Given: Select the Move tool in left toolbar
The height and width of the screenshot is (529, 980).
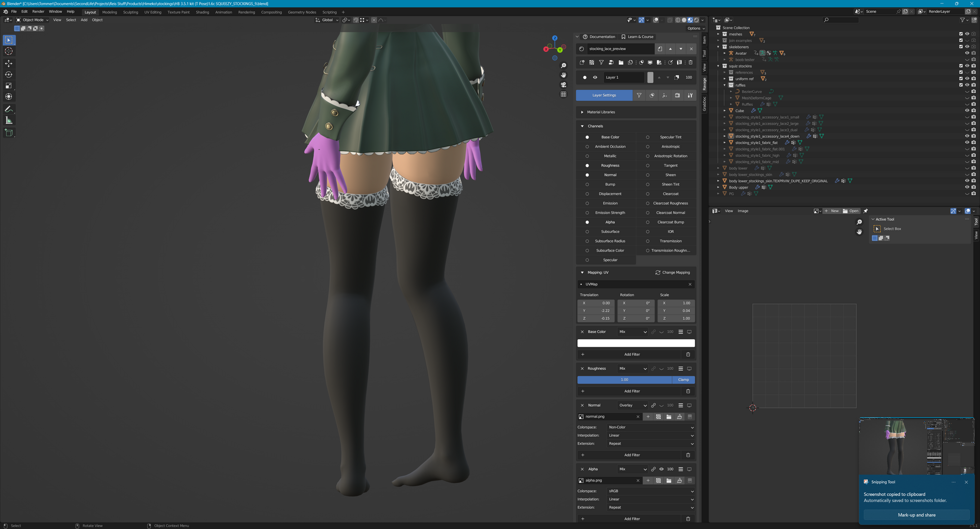Looking at the screenshot, I should click(9, 63).
